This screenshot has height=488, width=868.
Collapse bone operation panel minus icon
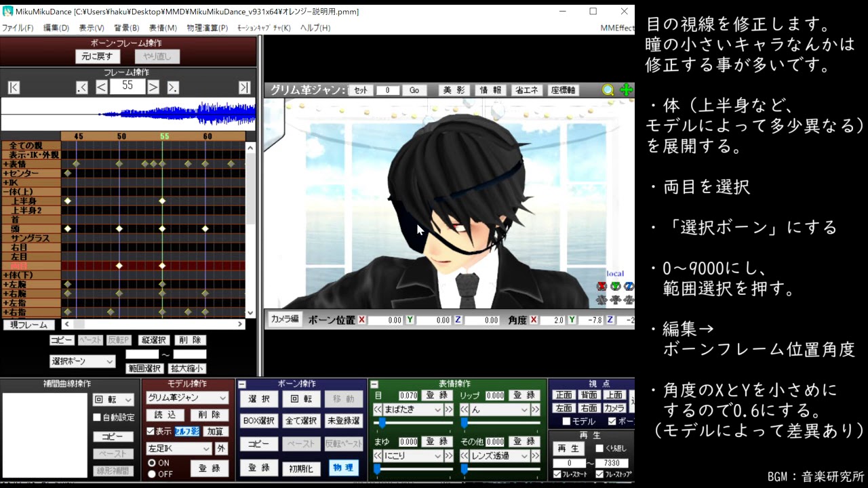[x=243, y=384]
